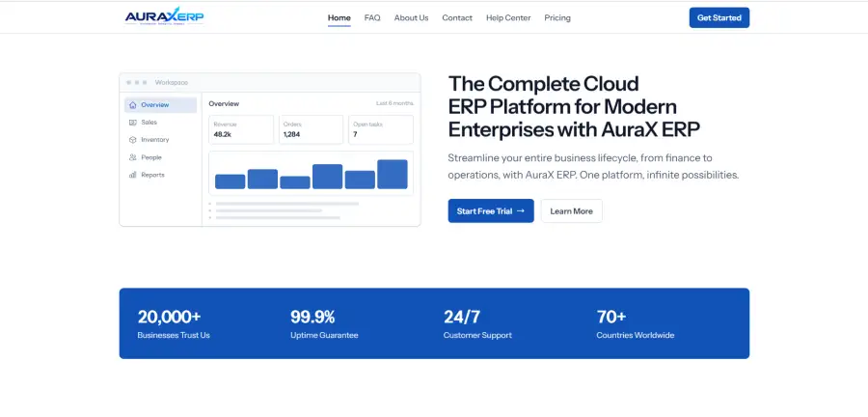
Task: Click the '99.9%' uptime statistic
Action: pos(312,317)
